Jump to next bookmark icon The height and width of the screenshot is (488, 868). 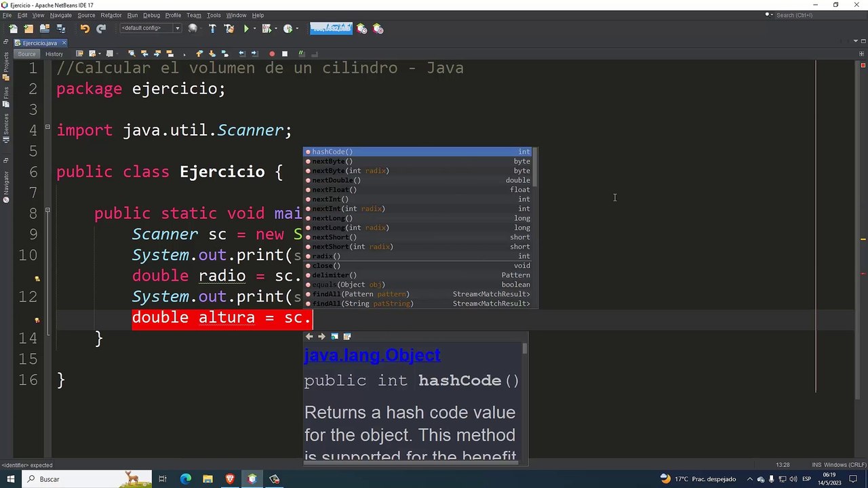(212, 54)
